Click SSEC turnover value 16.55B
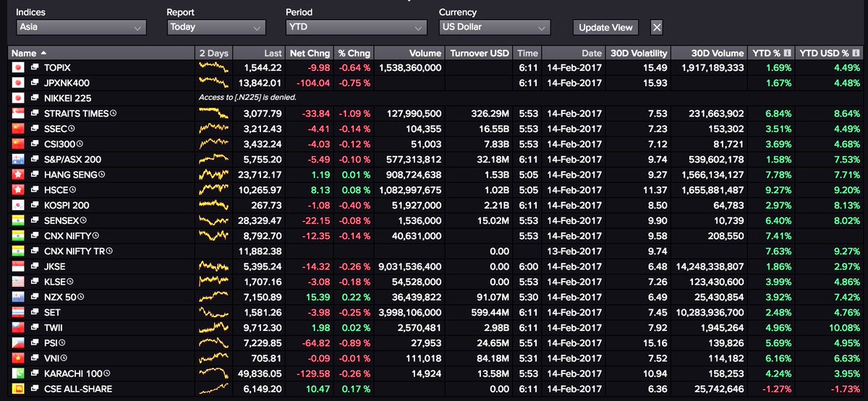868x401 pixels. click(x=494, y=129)
